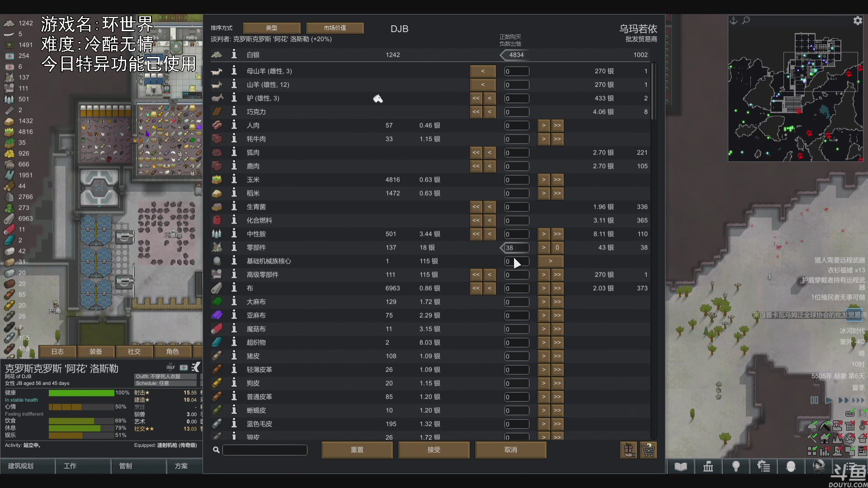Open the factions building menu icon
The height and width of the screenshot is (488, 868).
coord(708,466)
